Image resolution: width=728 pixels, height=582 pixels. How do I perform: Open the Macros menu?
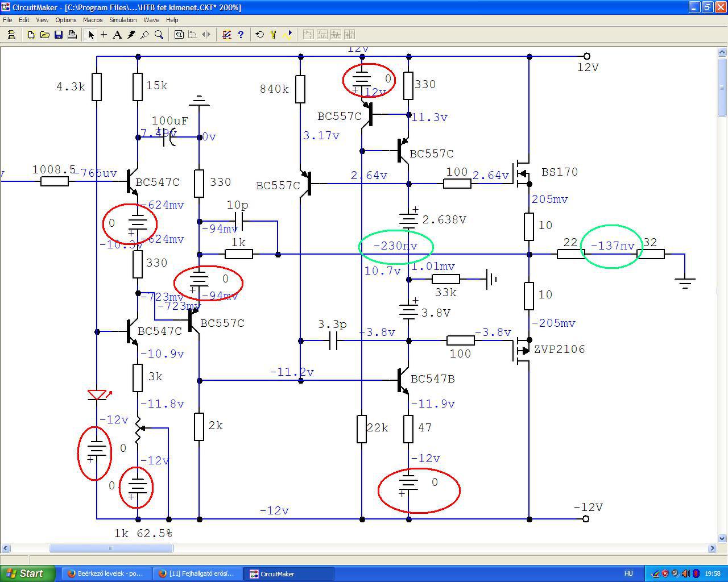(93, 20)
